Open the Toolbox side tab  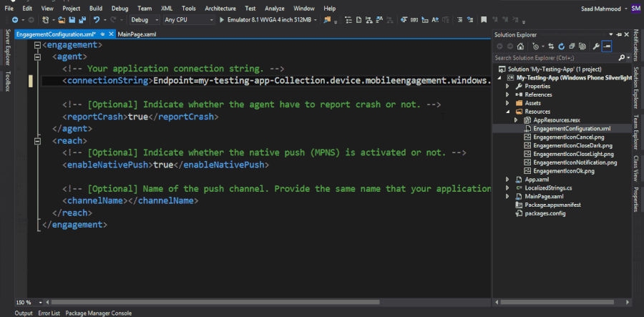click(x=7, y=81)
